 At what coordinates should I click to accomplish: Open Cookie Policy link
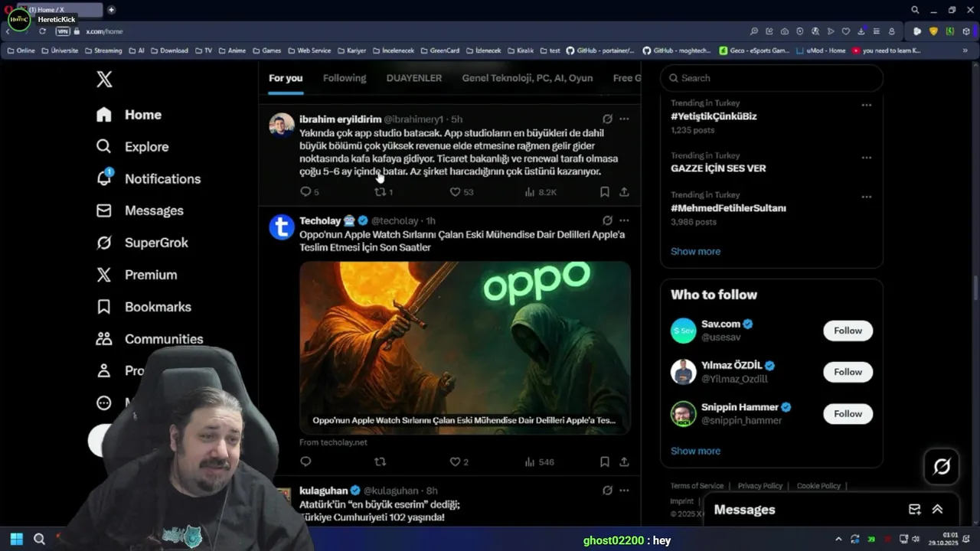[x=818, y=486]
